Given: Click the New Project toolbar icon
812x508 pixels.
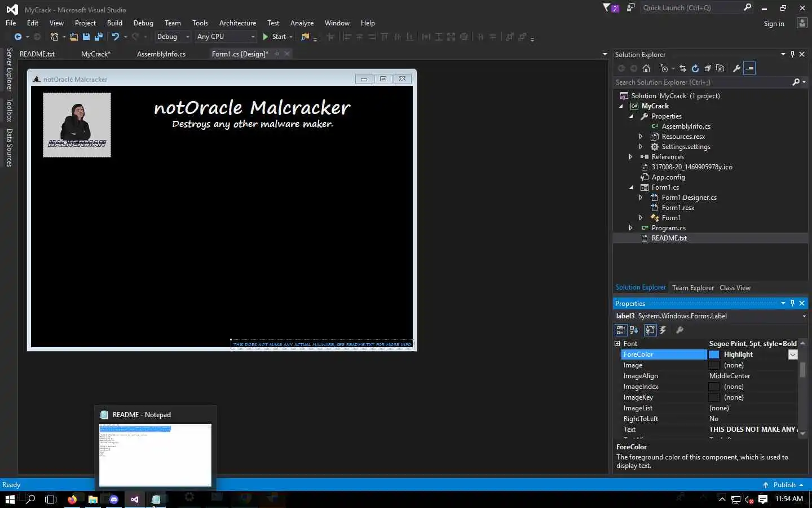Looking at the screenshot, I should point(54,37).
